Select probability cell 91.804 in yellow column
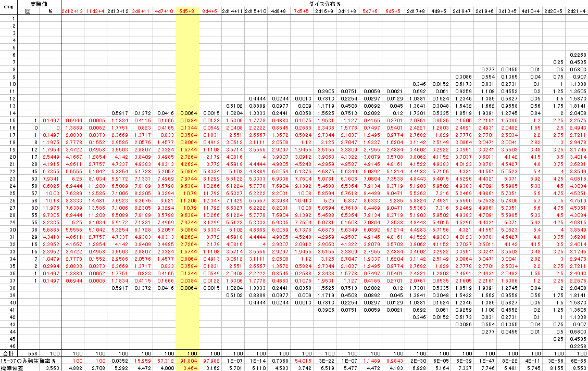The width and height of the screenshot is (588, 371). tap(187, 361)
